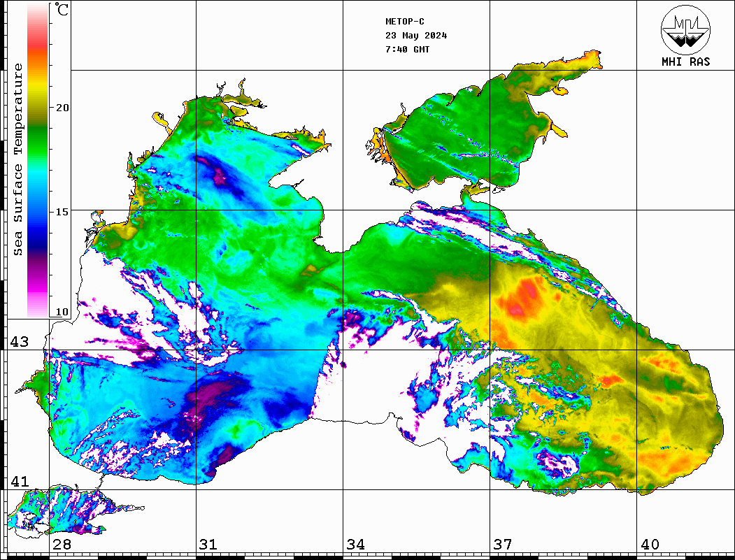
Task: Click the longitude label '28'
Action: (x=62, y=545)
